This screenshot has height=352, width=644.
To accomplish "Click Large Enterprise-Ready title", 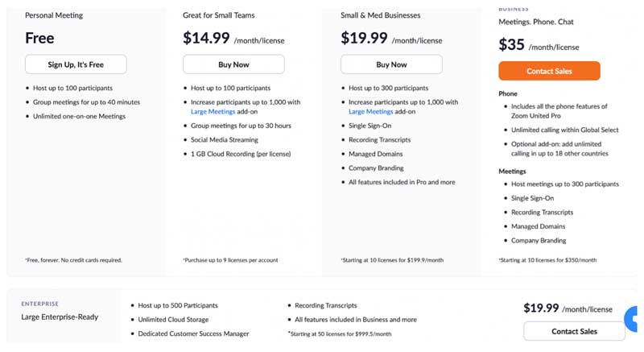I will pyautogui.click(x=60, y=317).
